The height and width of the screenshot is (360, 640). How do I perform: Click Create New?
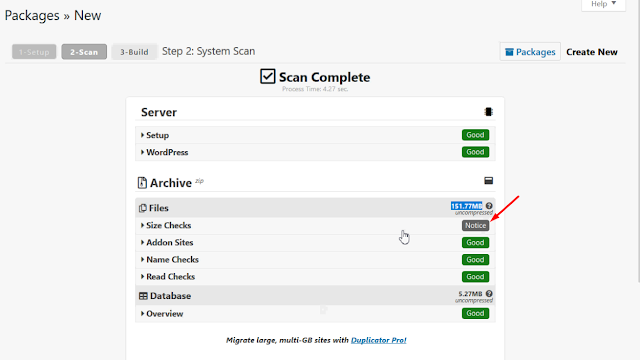tap(592, 52)
